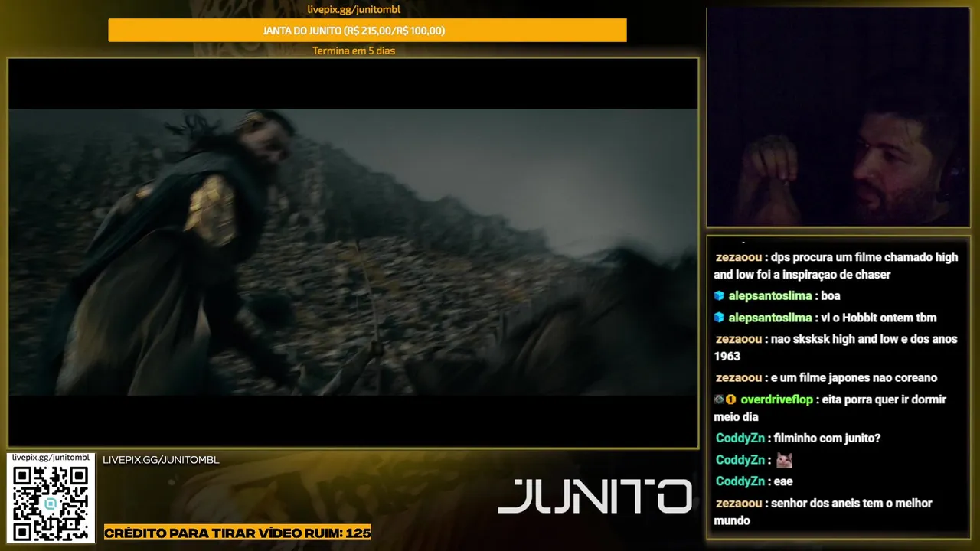Click 'CRÉDITO PARA TIRAR VÍDEO RUIM: 125' text
The height and width of the screenshot is (551, 980).
coord(237,533)
